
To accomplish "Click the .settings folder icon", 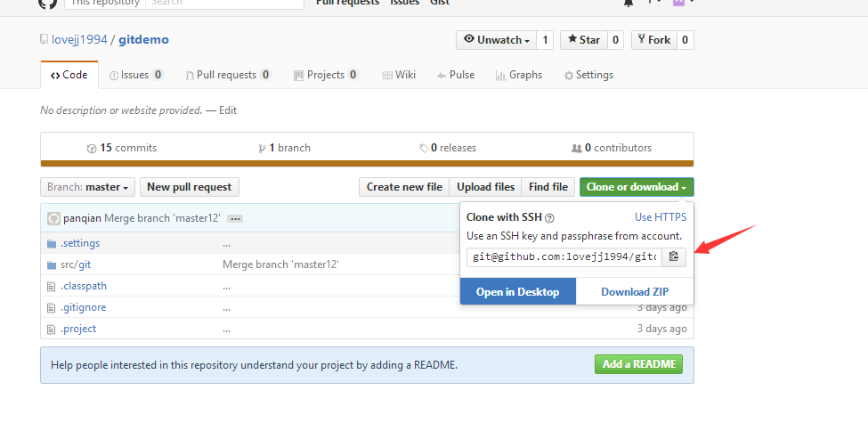I will coord(52,244).
